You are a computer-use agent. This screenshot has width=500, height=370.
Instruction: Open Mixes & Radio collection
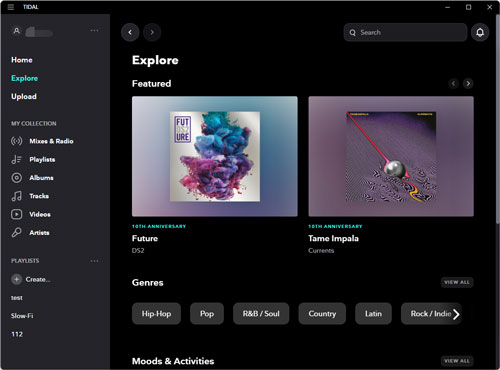51,141
